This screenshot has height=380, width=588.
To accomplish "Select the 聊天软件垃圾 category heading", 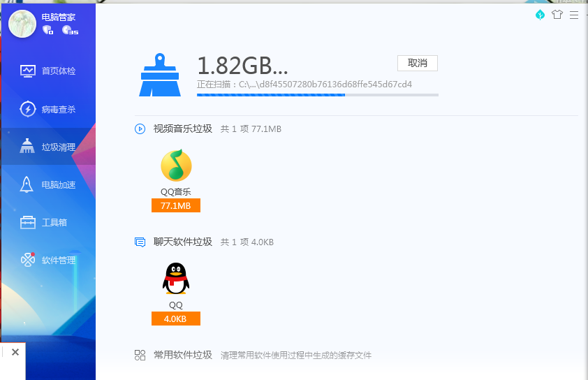I will tap(183, 242).
